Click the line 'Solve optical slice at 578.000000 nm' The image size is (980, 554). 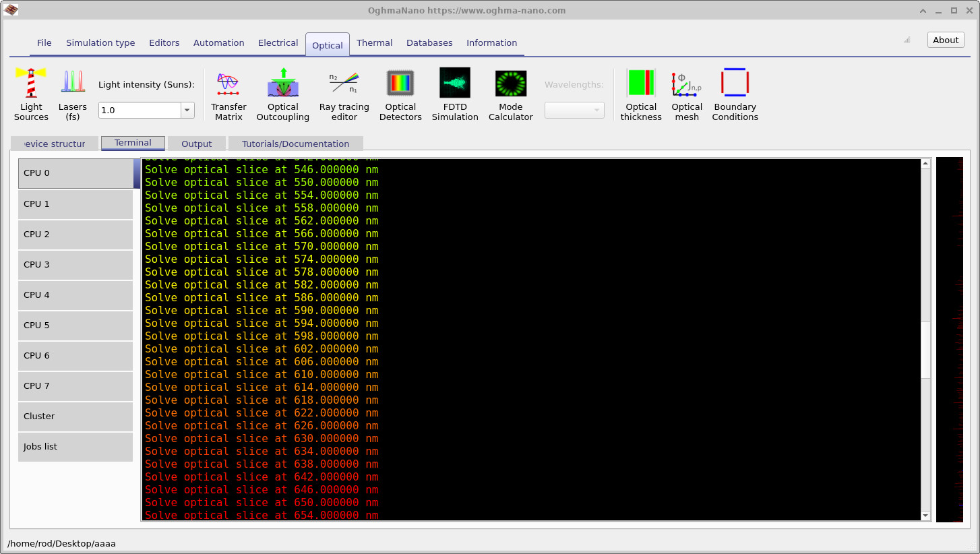pyautogui.click(x=262, y=272)
